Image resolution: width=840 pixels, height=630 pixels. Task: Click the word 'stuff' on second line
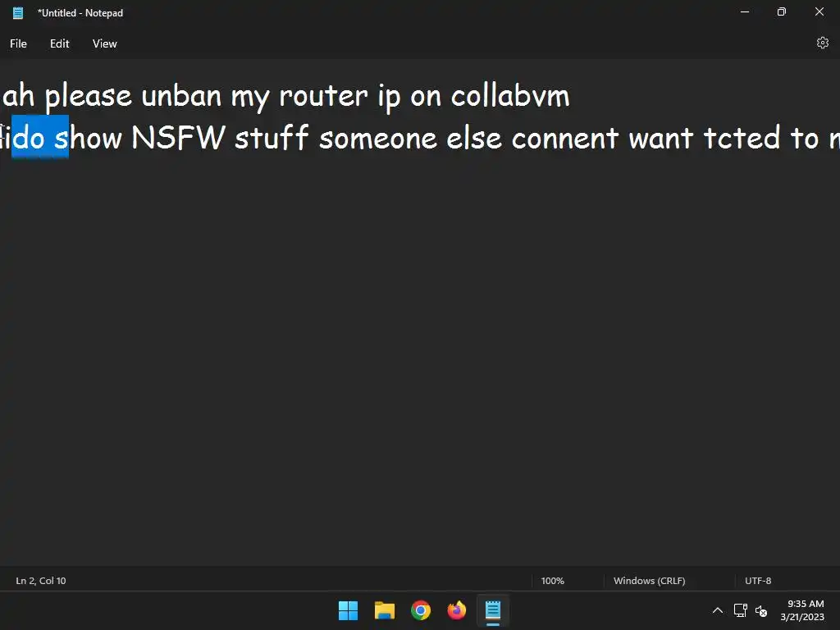click(272, 137)
